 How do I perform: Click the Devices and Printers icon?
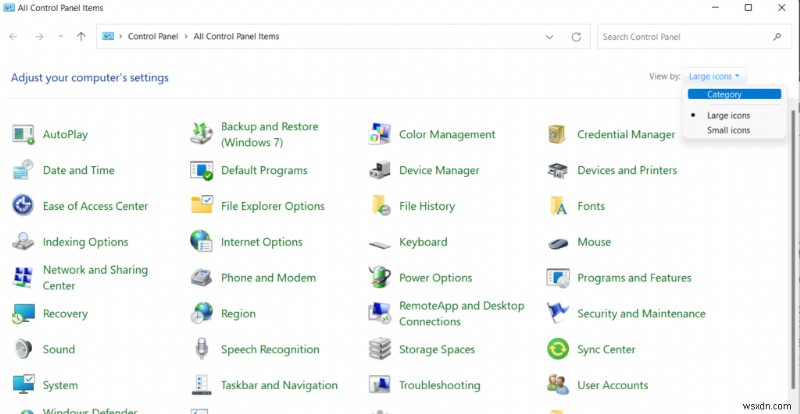tap(558, 170)
